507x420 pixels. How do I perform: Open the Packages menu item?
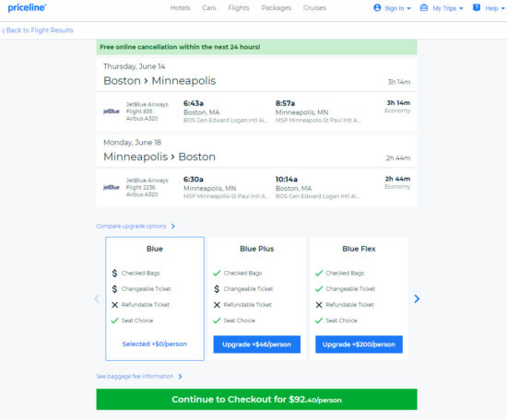coord(277,7)
